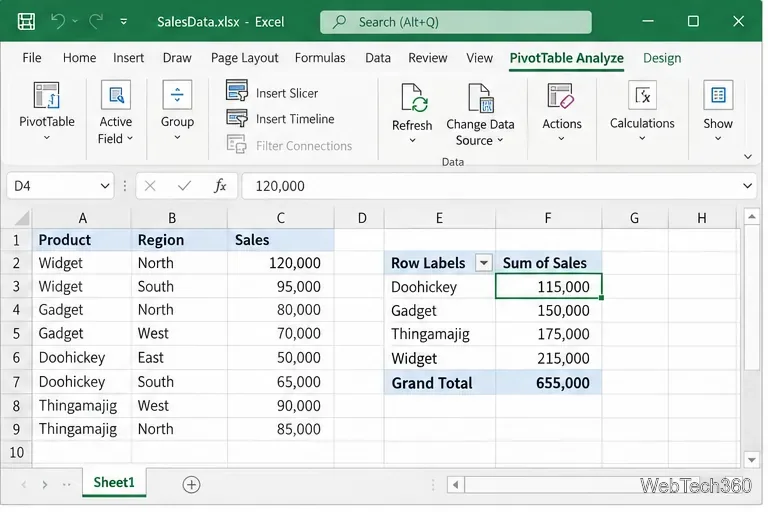
Task: Go to the Formulas tab
Action: pyautogui.click(x=320, y=58)
